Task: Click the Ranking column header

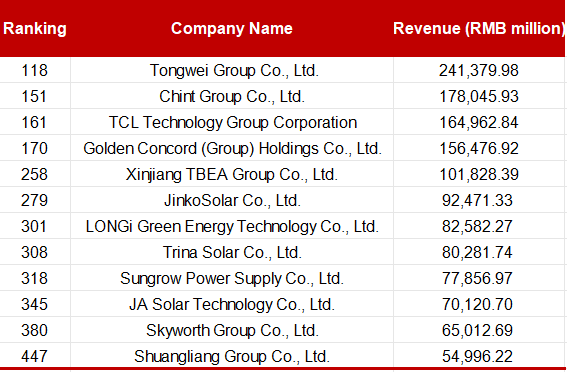Action: (35, 29)
